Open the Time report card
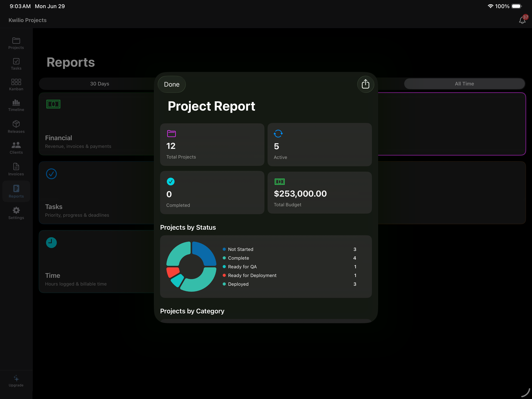Screen dimensions: 532x399 point(96,262)
